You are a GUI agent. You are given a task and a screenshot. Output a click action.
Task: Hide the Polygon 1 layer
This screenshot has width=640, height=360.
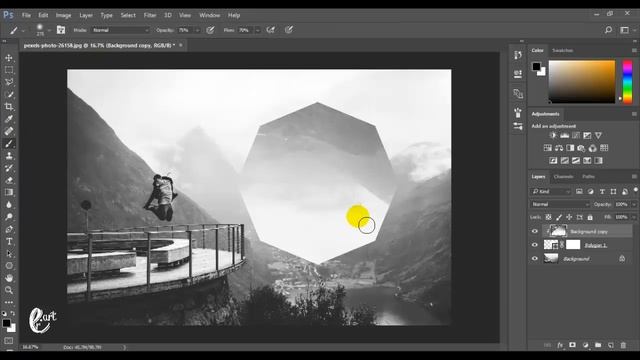click(x=535, y=245)
